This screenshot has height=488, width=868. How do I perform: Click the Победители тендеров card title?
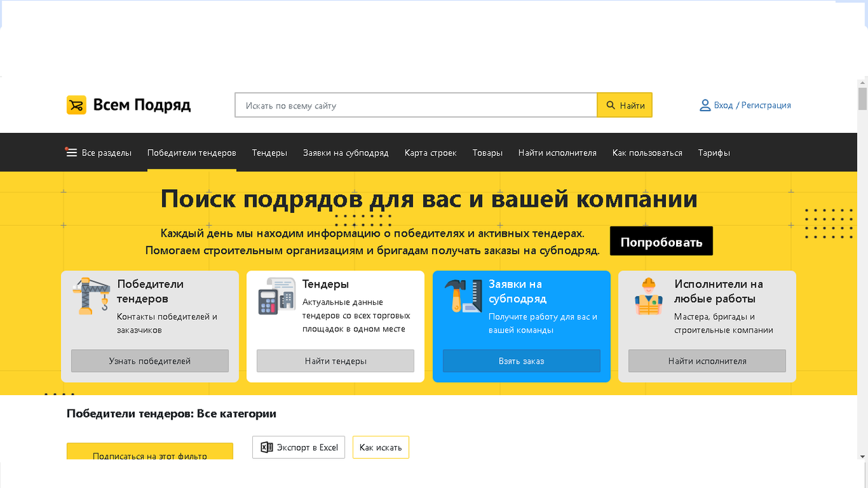click(x=150, y=291)
